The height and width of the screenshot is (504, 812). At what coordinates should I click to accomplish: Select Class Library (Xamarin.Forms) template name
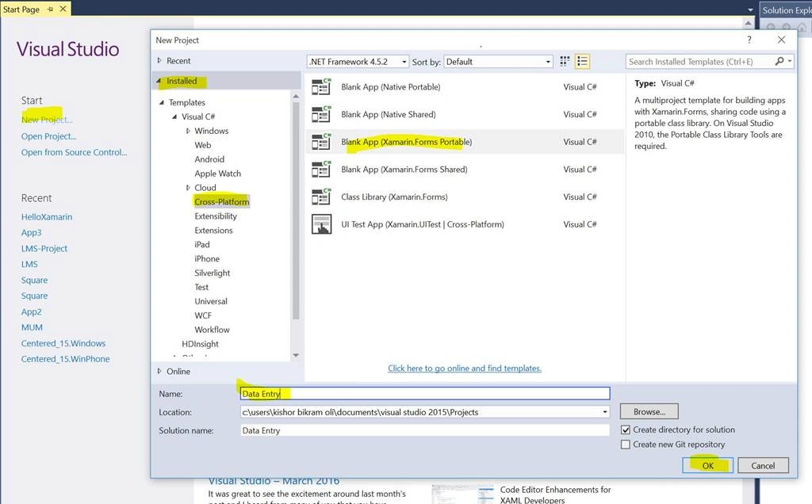click(394, 197)
